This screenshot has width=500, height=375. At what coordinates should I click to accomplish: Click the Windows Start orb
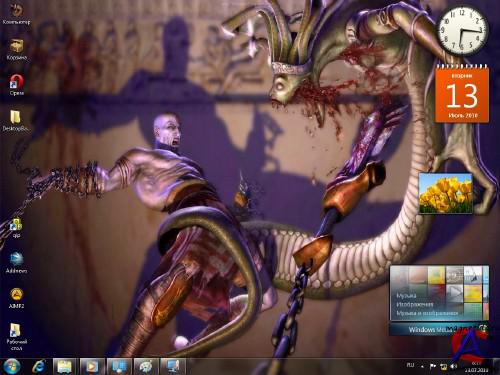12,366
